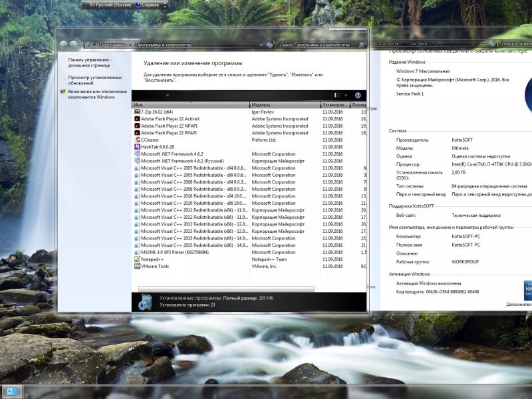Open Включение или отключение компонентов Windows link
Screen dimensions: 532x399
coord(97,94)
